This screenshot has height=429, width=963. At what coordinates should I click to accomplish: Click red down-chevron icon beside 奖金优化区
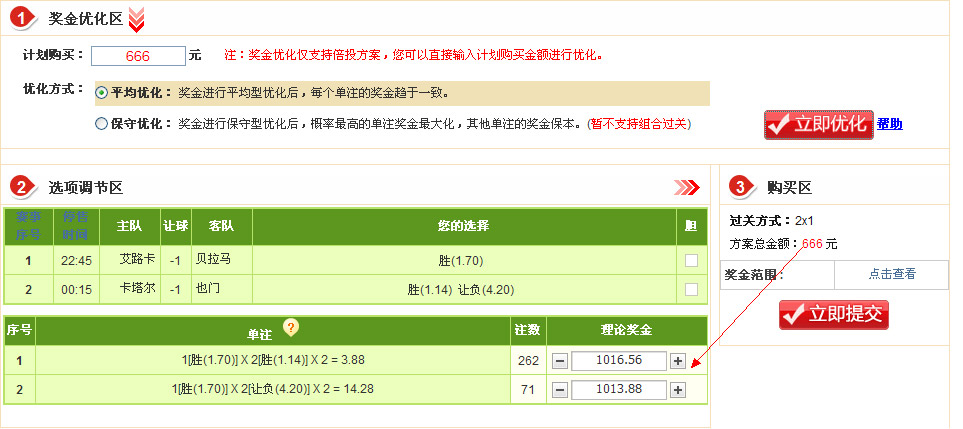pyautogui.click(x=137, y=18)
